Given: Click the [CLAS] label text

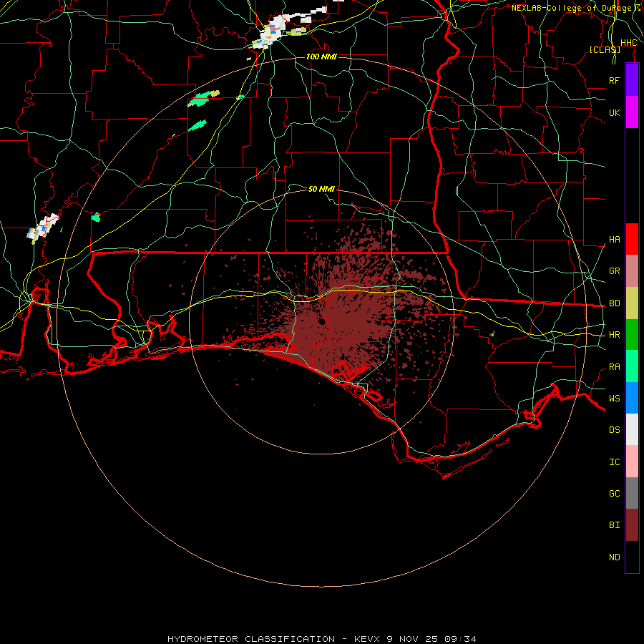Looking at the screenshot, I should [605, 50].
